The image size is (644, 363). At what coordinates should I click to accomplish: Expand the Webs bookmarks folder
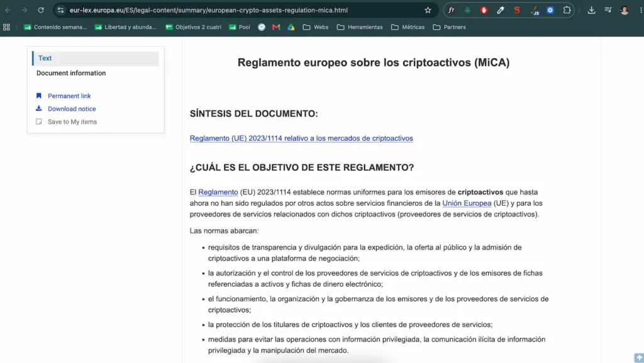click(316, 27)
